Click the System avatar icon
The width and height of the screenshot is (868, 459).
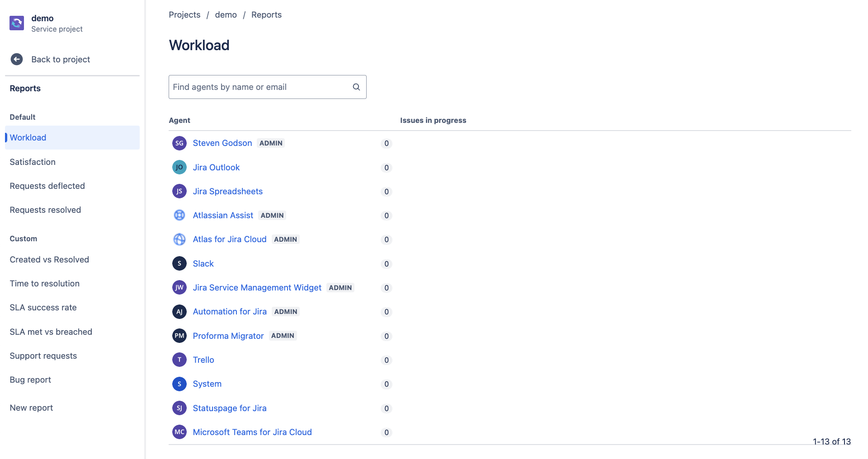click(179, 384)
